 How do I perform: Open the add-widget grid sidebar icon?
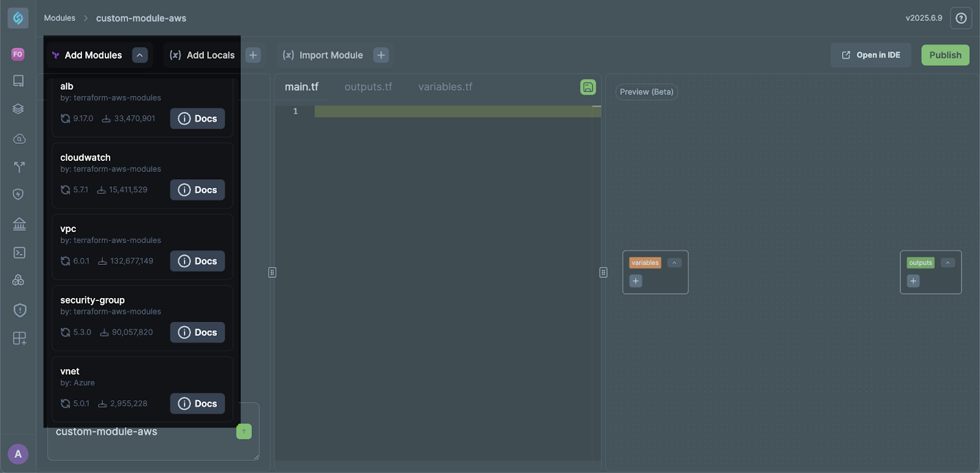tap(20, 338)
